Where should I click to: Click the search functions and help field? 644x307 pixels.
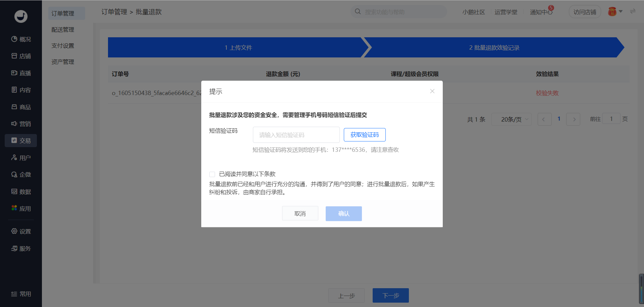coord(399,12)
